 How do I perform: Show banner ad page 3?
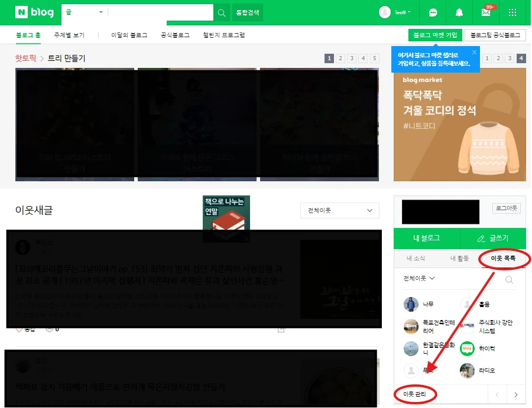[510, 58]
